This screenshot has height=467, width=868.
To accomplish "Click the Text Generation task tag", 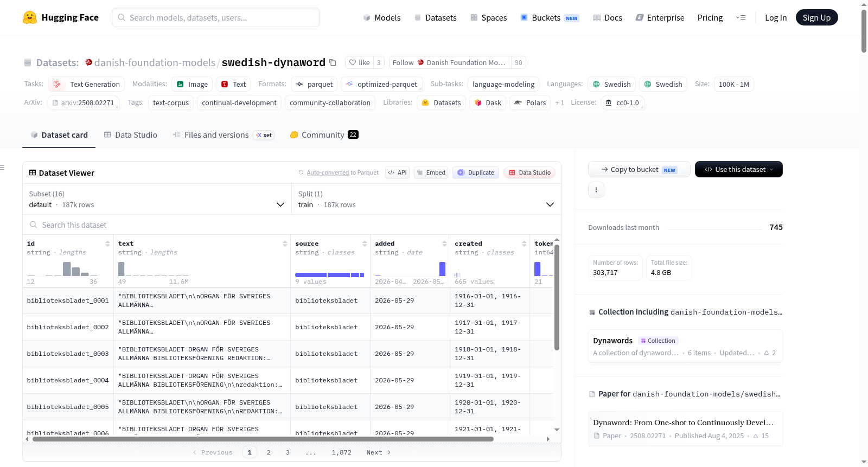I will pos(86,84).
